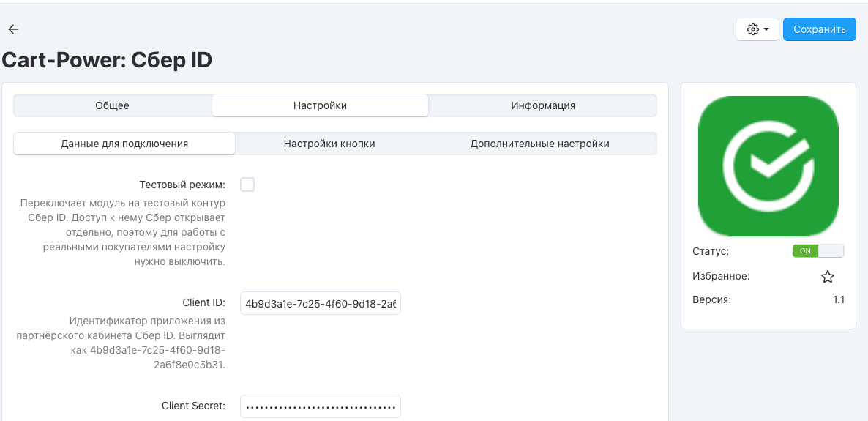The width and height of the screenshot is (868, 421).
Task: Select the Данные для подключения sub-tab
Action: click(124, 144)
